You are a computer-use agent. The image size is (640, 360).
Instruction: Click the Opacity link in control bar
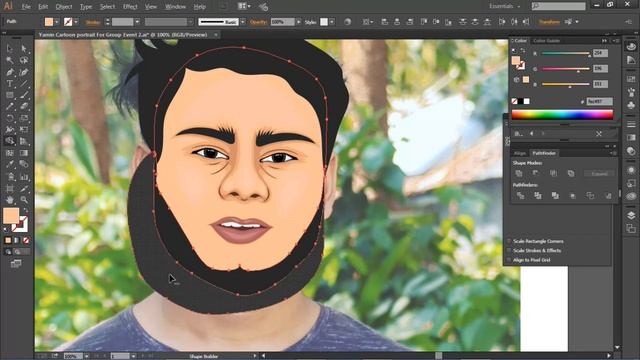click(x=258, y=22)
